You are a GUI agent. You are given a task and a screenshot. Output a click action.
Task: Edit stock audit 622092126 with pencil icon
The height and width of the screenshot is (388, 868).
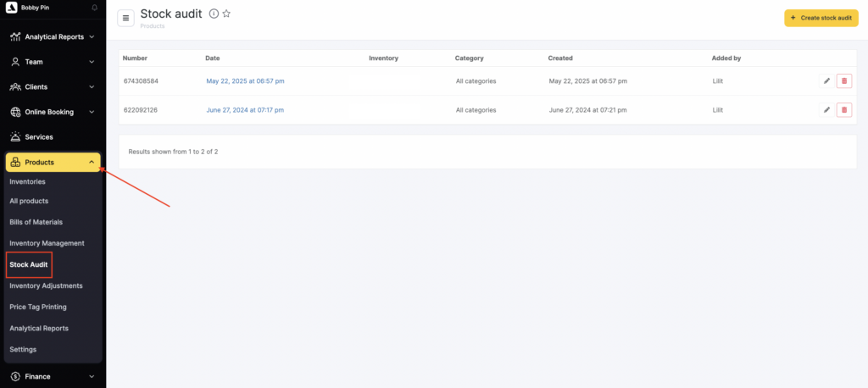tap(826, 110)
